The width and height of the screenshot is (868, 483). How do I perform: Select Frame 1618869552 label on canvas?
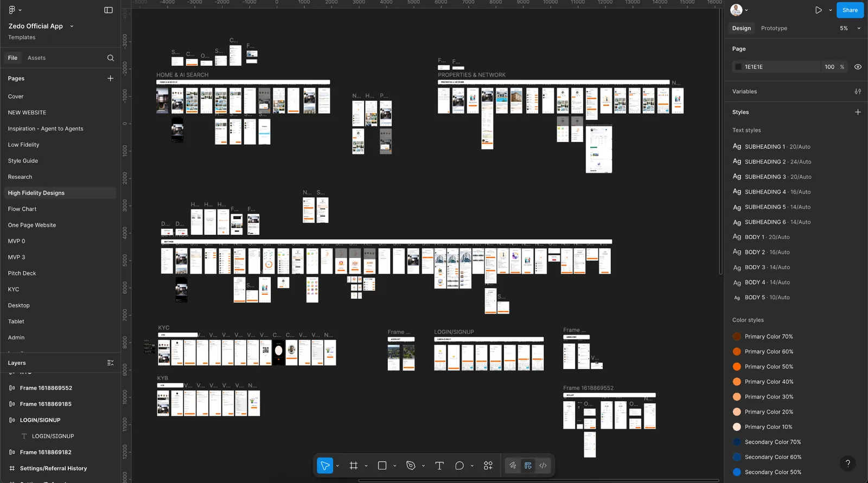[x=588, y=388]
